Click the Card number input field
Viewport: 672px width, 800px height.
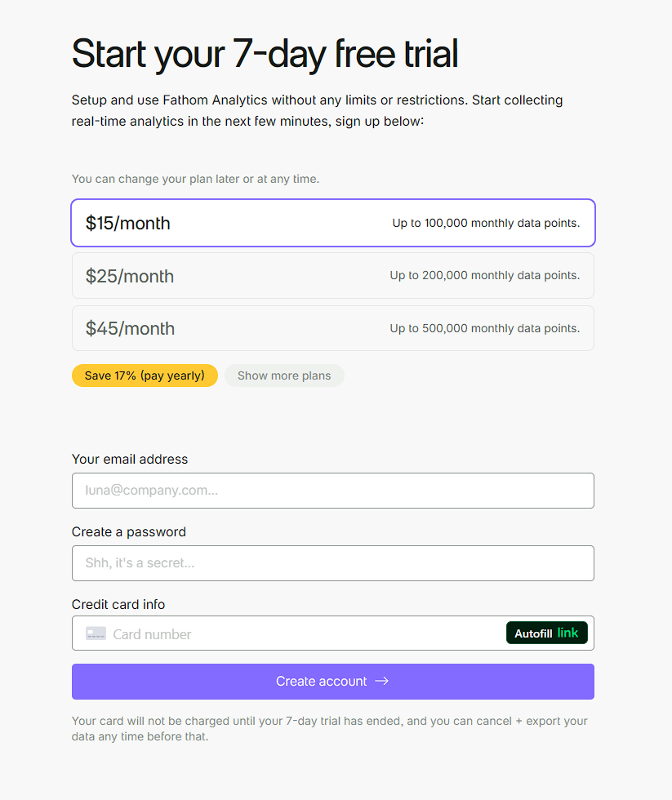tap(302, 634)
